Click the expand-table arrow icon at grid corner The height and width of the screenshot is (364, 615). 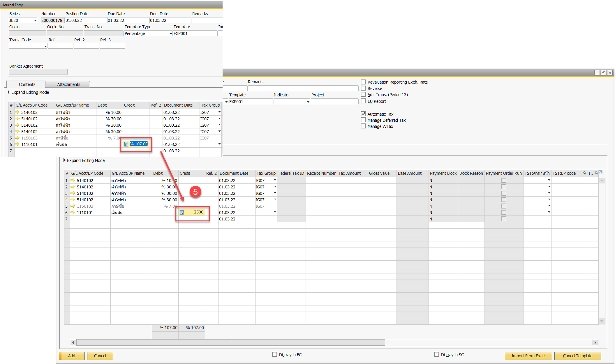[600, 172]
